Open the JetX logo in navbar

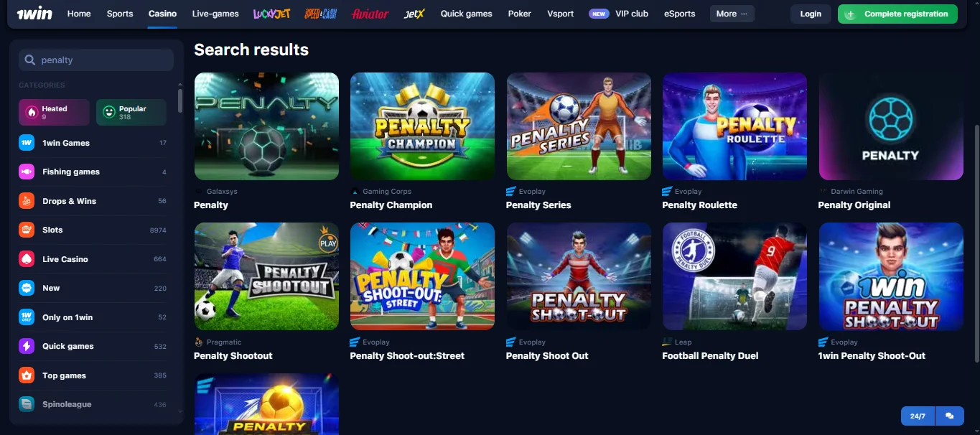click(414, 14)
